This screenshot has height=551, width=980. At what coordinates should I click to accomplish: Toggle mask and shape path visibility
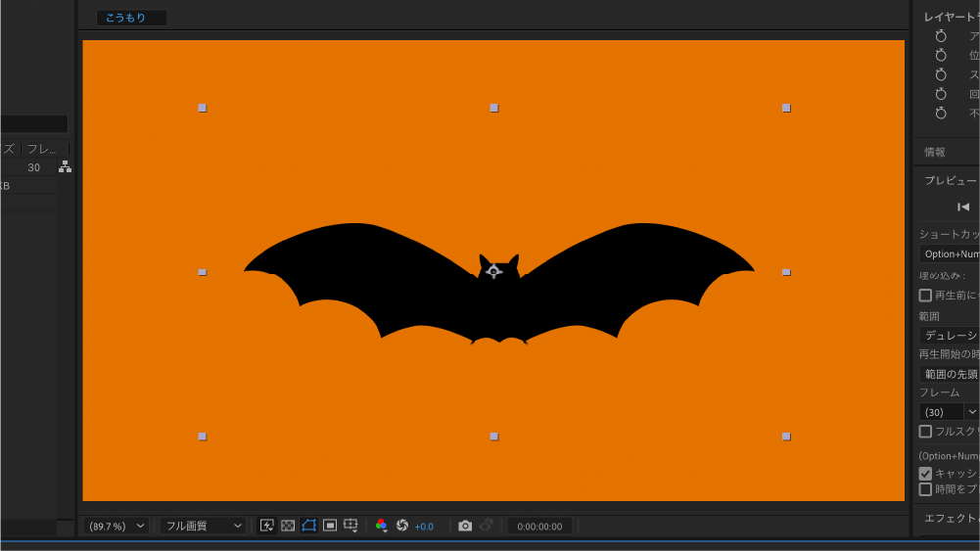[x=309, y=526]
